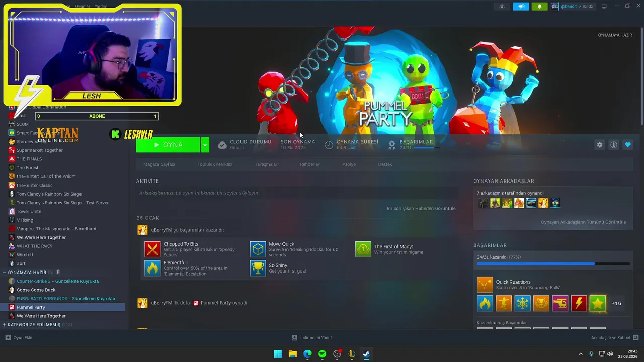Viewport: 644px width, 362px height.
Task: Open game settings gear for Pummel Party
Action: [600, 145]
